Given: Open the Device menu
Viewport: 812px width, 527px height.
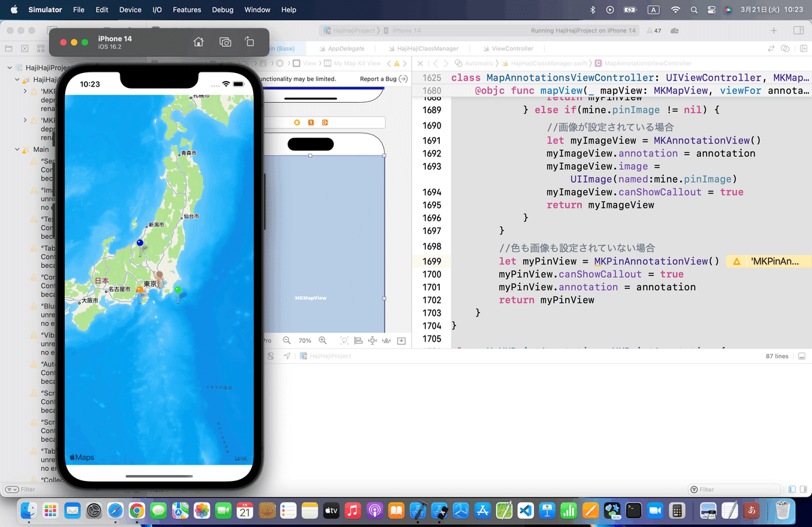Looking at the screenshot, I should (x=130, y=9).
